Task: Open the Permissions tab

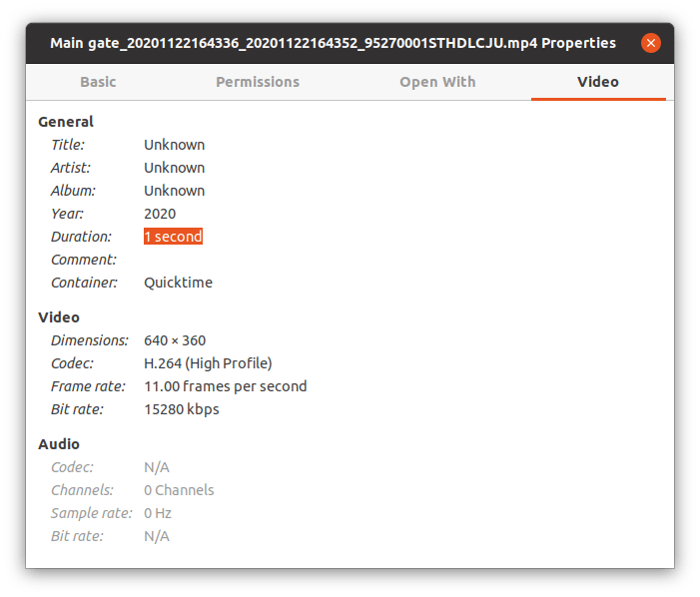Action: 258,82
